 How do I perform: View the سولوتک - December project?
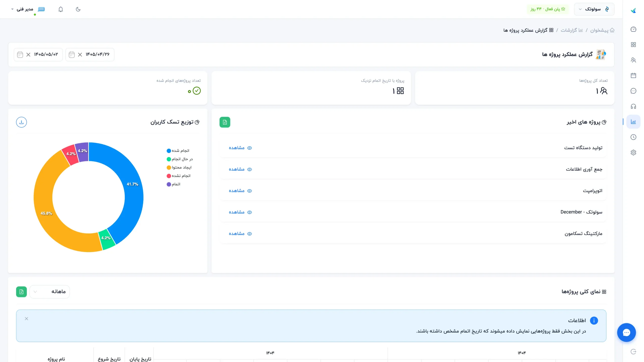click(240, 212)
